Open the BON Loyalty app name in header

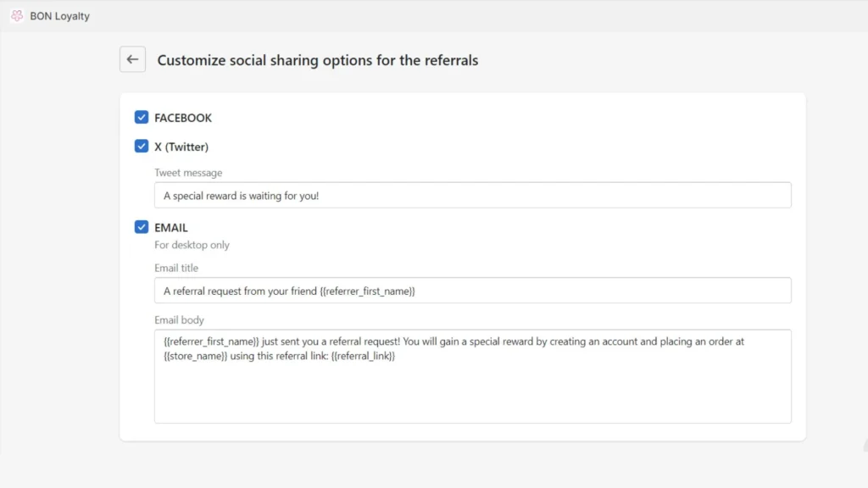click(59, 15)
